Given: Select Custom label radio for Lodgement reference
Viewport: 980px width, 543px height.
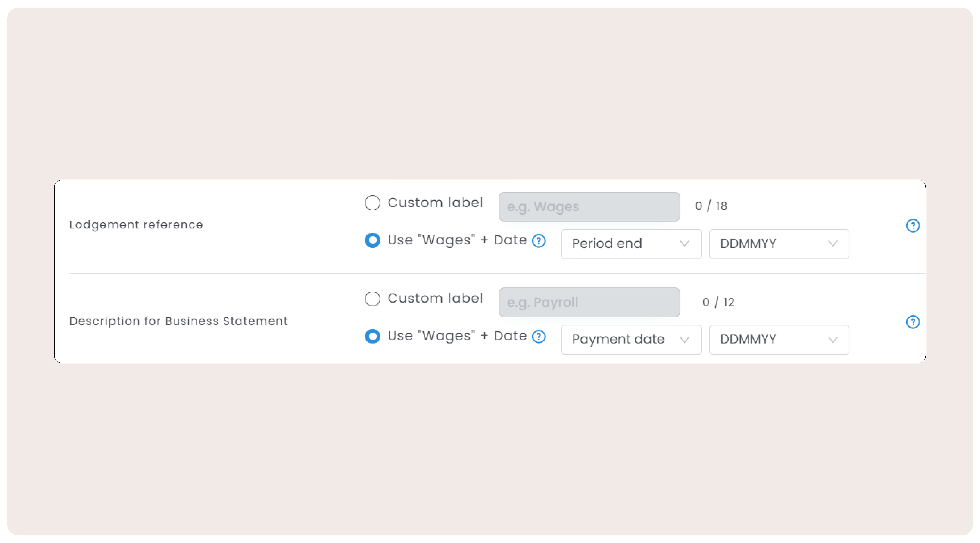Looking at the screenshot, I should (372, 203).
